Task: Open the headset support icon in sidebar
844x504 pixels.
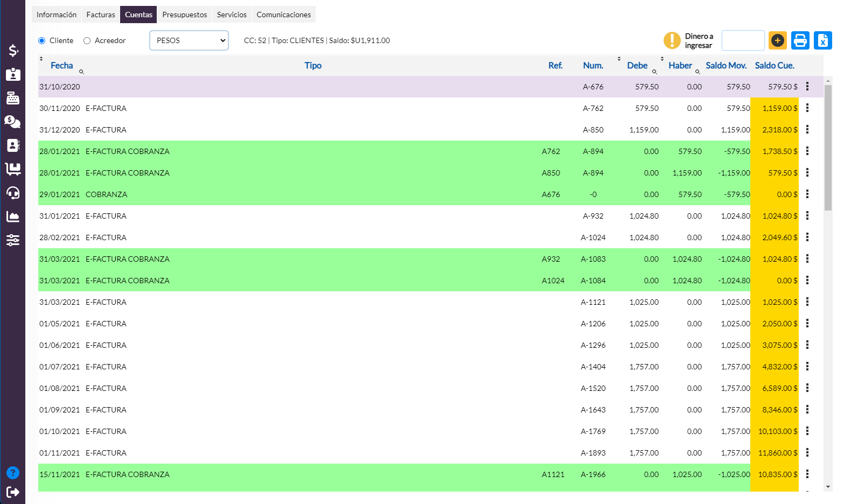Action: point(13,193)
